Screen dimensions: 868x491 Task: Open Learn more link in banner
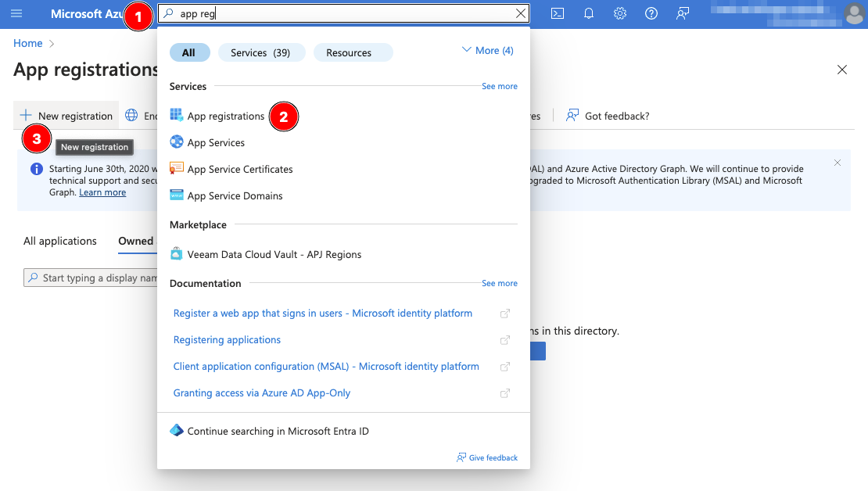[x=102, y=192]
